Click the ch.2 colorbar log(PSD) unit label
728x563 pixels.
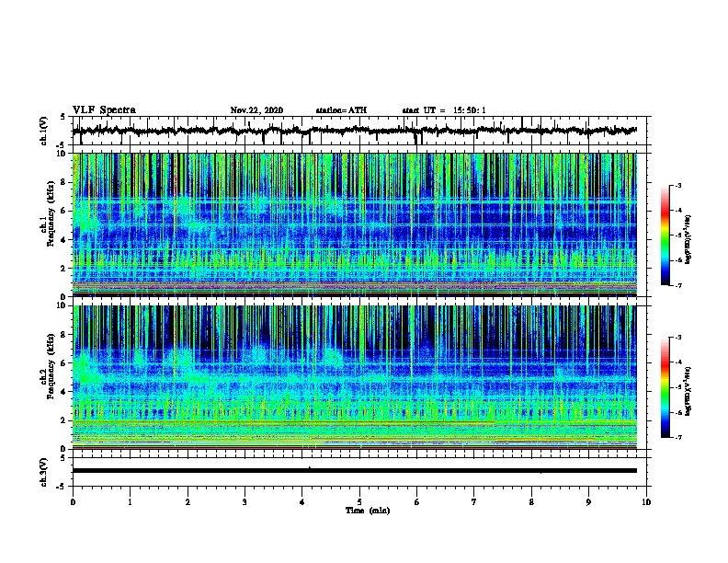coord(688,392)
